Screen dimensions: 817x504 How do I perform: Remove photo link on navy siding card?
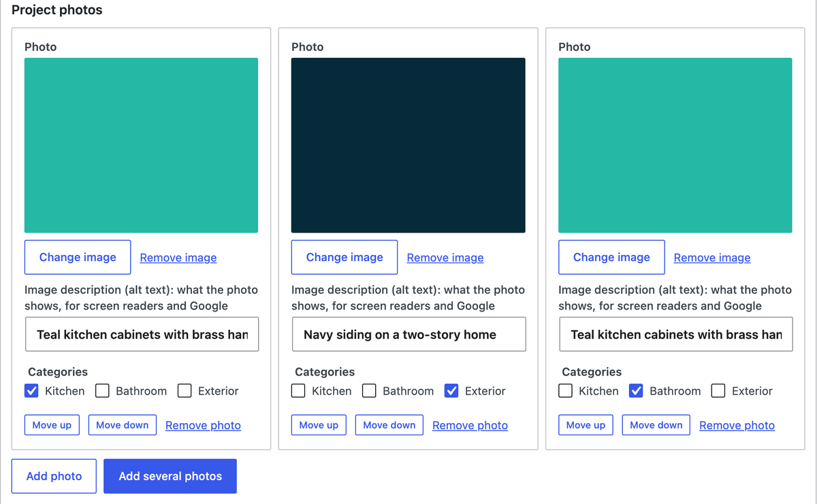click(x=470, y=425)
